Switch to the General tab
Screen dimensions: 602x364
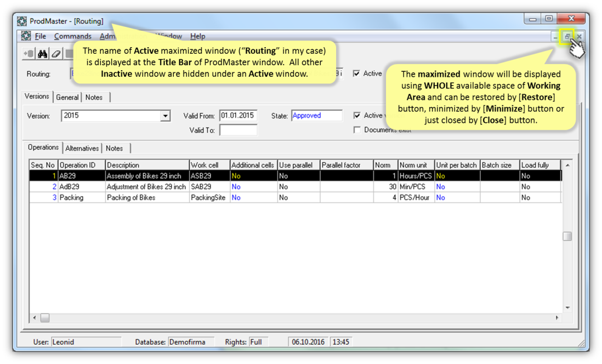67,98
